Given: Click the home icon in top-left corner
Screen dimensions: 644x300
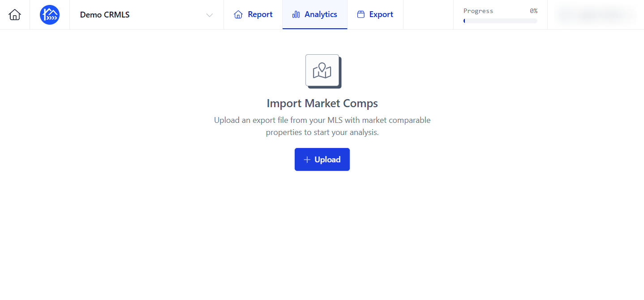Looking at the screenshot, I should tap(15, 15).
